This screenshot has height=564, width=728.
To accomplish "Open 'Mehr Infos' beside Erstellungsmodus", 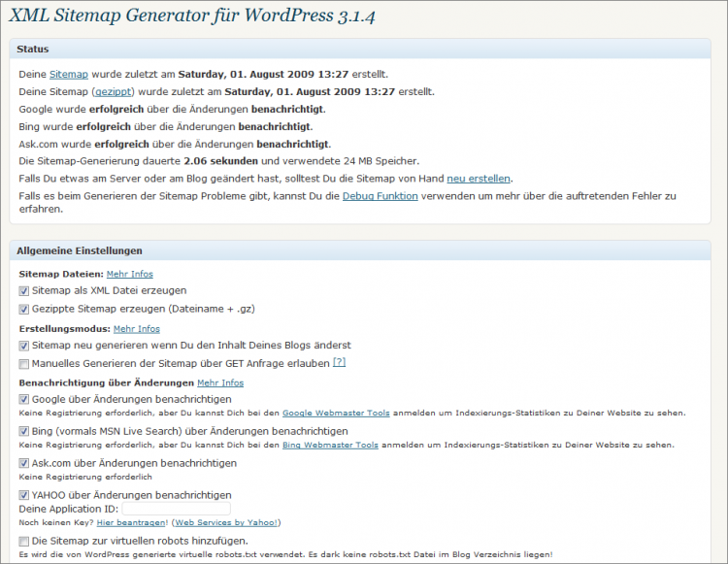I will 136,329.
